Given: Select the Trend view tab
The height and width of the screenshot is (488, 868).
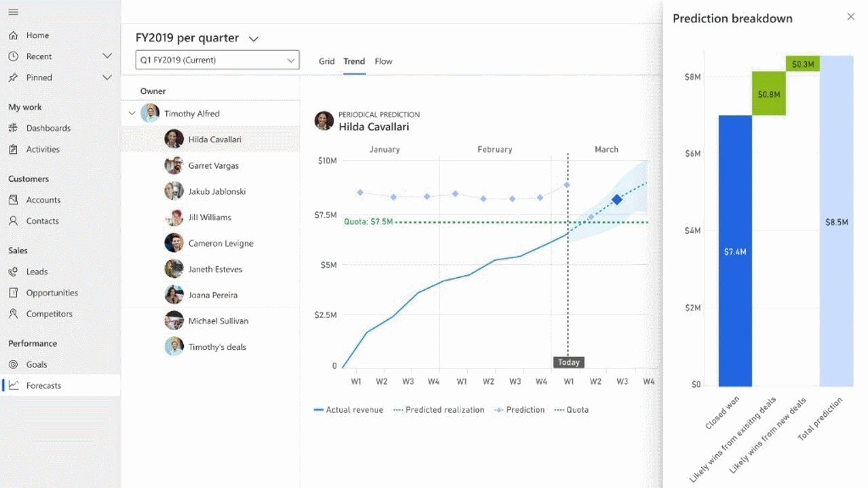Looking at the screenshot, I should point(354,61).
